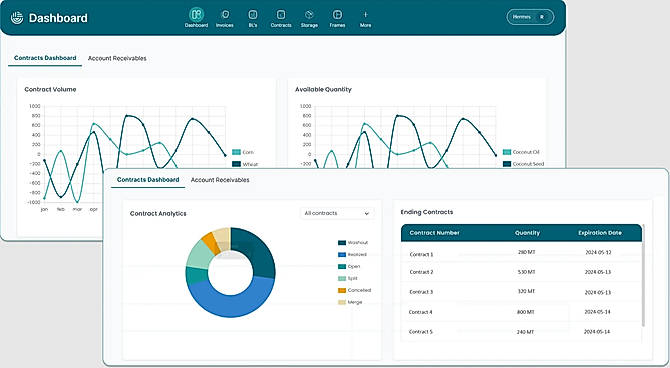Expand the All contracts dropdown

click(337, 213)
